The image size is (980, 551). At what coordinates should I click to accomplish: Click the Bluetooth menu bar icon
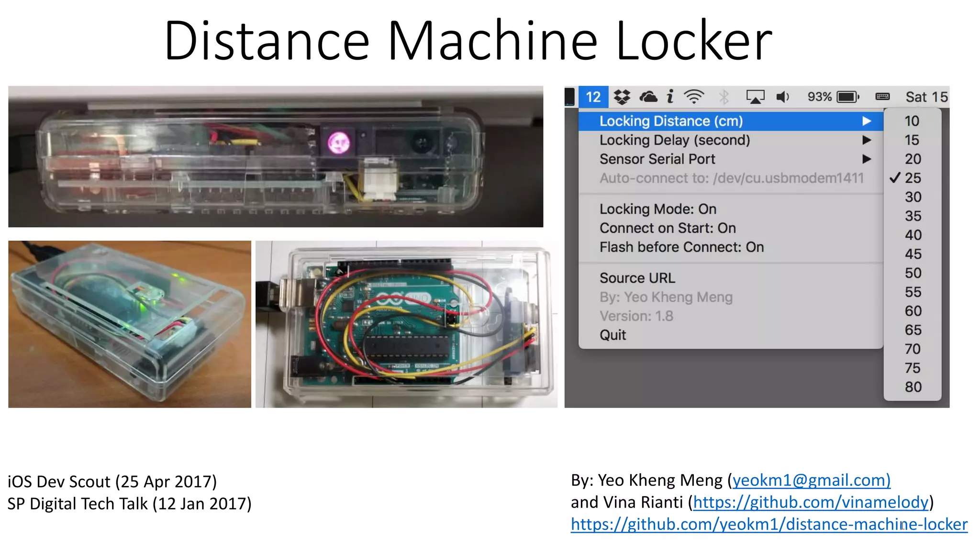(x=724, y=97)
